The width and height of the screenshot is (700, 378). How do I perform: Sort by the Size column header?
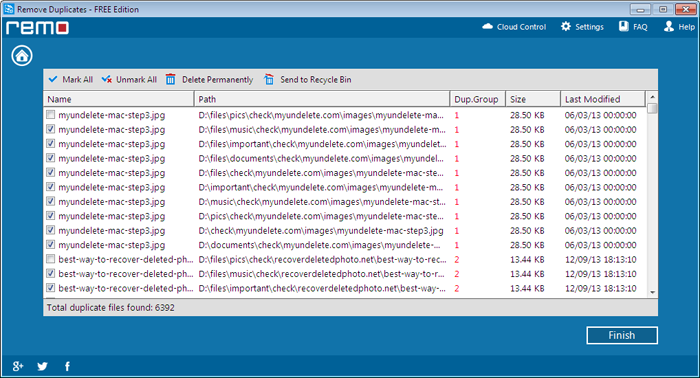tap(533, 99)
